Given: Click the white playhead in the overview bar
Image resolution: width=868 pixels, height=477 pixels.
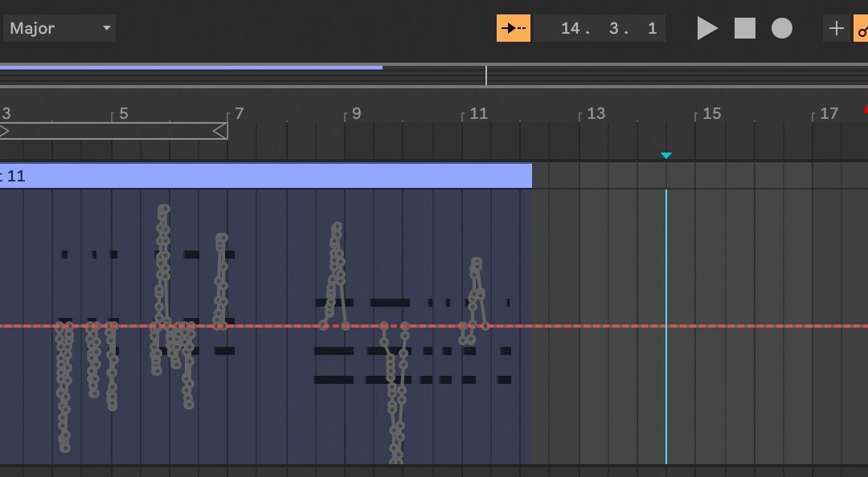Looking at the screenshot, I should click(x=485, y=75).
